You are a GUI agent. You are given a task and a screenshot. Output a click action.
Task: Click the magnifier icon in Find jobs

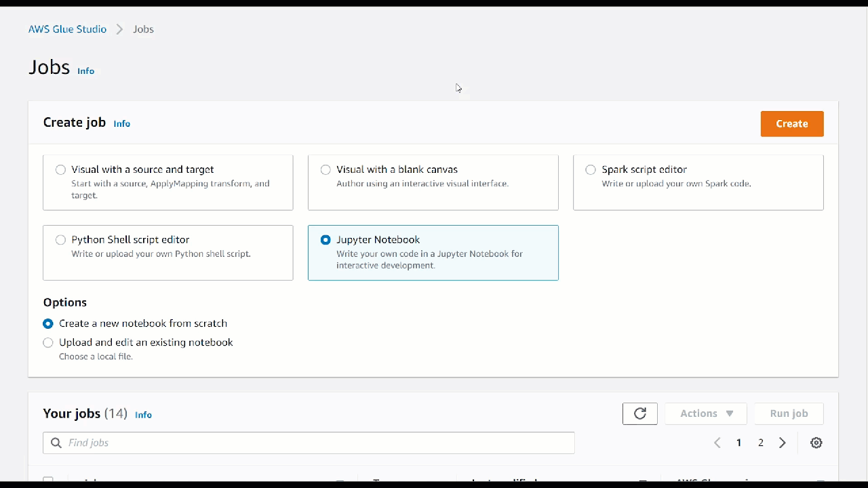tap(56, 443)
